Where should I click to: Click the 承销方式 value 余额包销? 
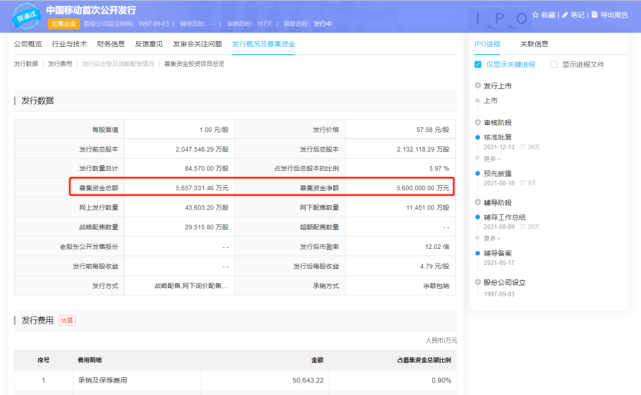tap(436, 286)
